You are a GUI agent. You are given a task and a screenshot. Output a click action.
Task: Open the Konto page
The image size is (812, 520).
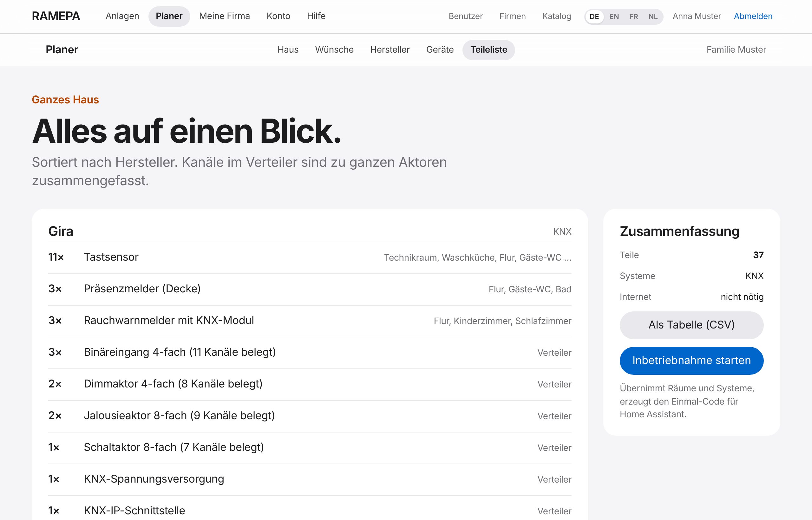pos(278,16)
